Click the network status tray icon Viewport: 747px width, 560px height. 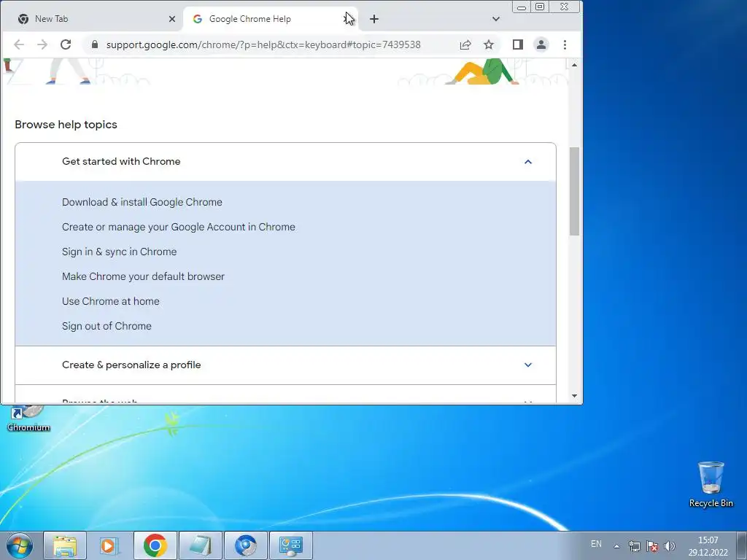(x=634, y=546)
